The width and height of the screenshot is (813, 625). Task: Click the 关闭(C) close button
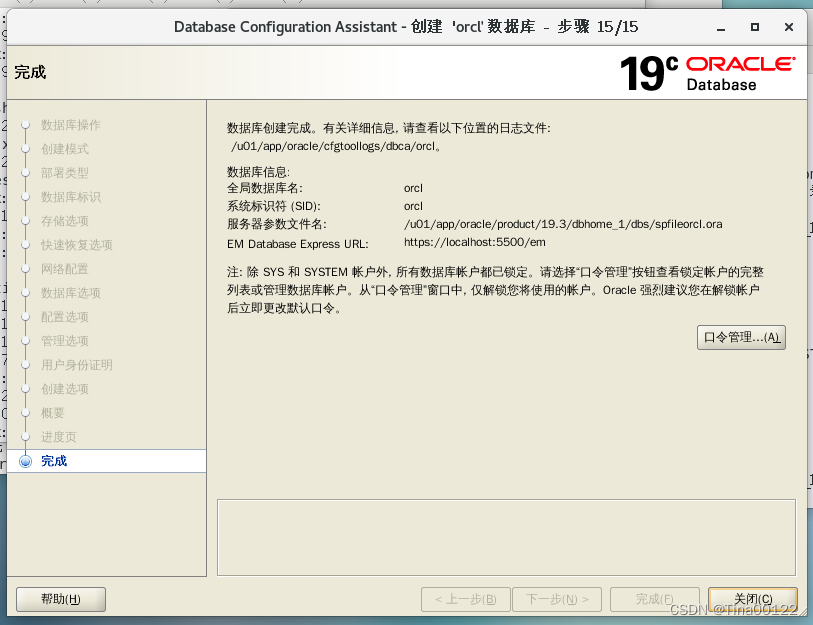[753, 599]
